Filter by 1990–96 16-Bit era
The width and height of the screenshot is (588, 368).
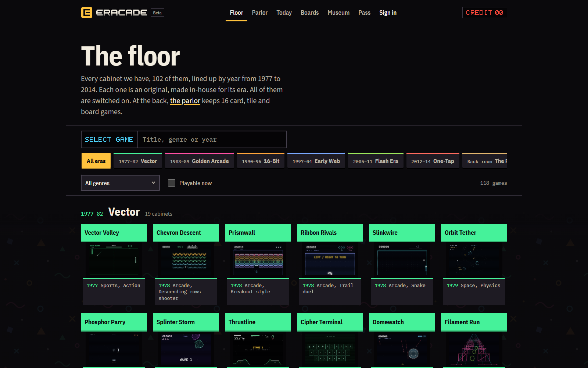(261, 161)
